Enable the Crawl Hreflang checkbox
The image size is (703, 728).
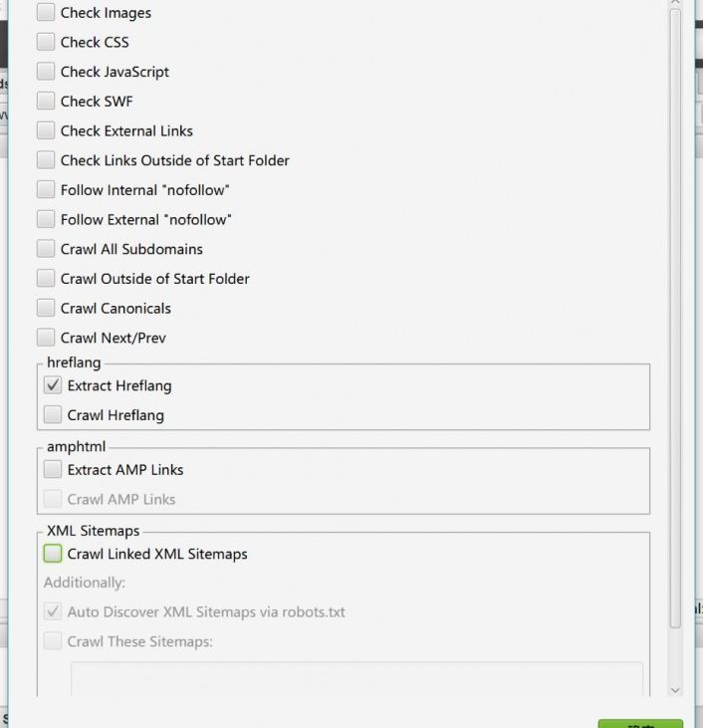coord(53,414)
